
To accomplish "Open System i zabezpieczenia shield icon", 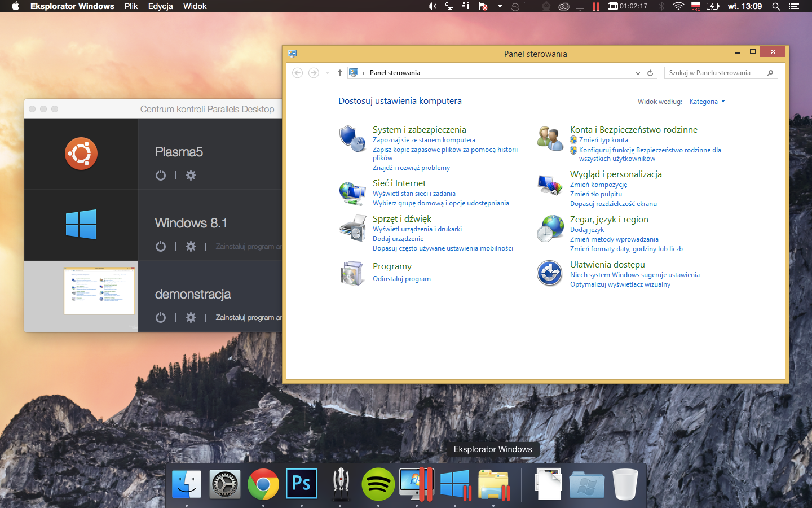I will (352, 139).
